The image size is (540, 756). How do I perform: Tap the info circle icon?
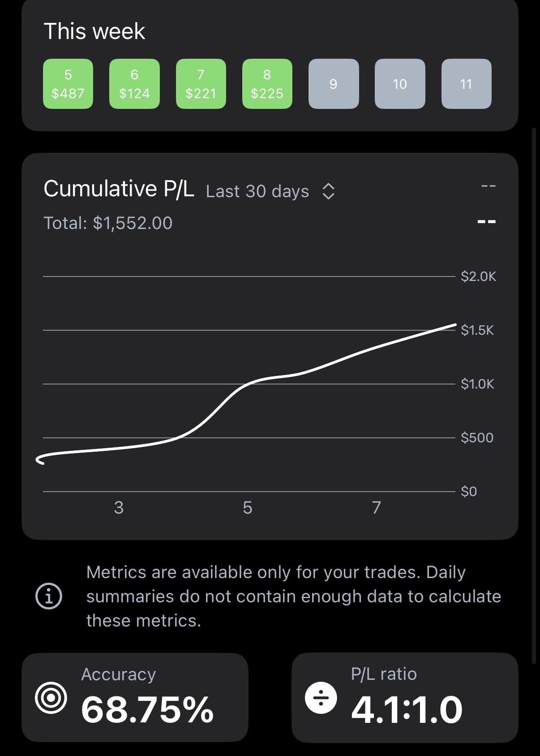click(x=49, y=596)
